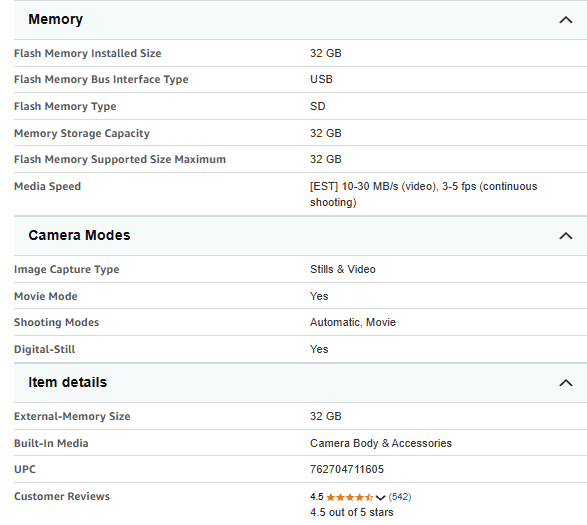The image size is (587, 525).
Task: Select the Shooting Modes label
Action: [x=57, y=322]
